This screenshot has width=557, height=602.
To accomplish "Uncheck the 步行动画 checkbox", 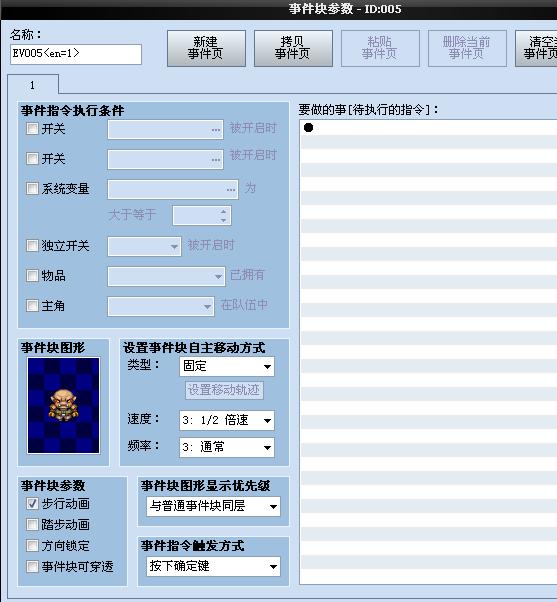I will point(32,503).
